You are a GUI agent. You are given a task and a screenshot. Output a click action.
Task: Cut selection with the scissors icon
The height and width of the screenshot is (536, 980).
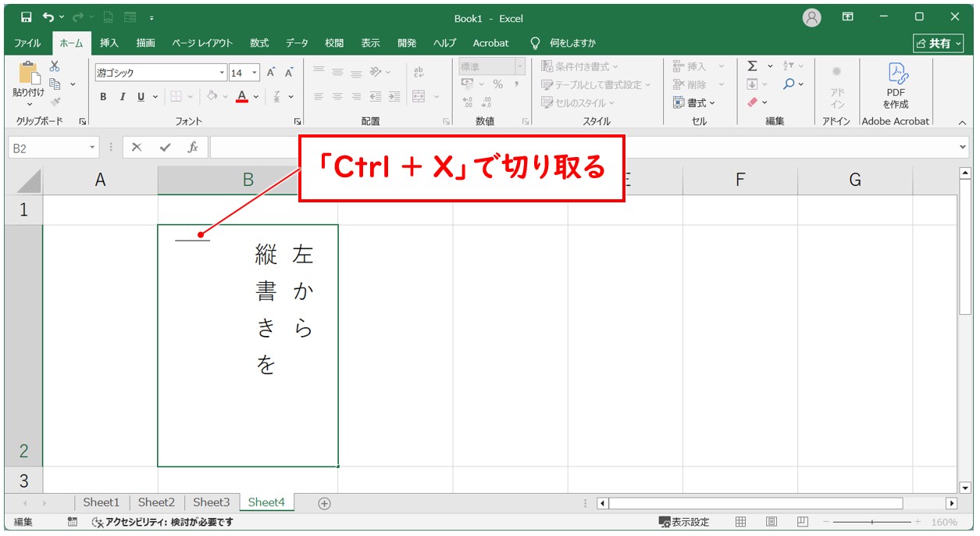(x=55, y=66)
